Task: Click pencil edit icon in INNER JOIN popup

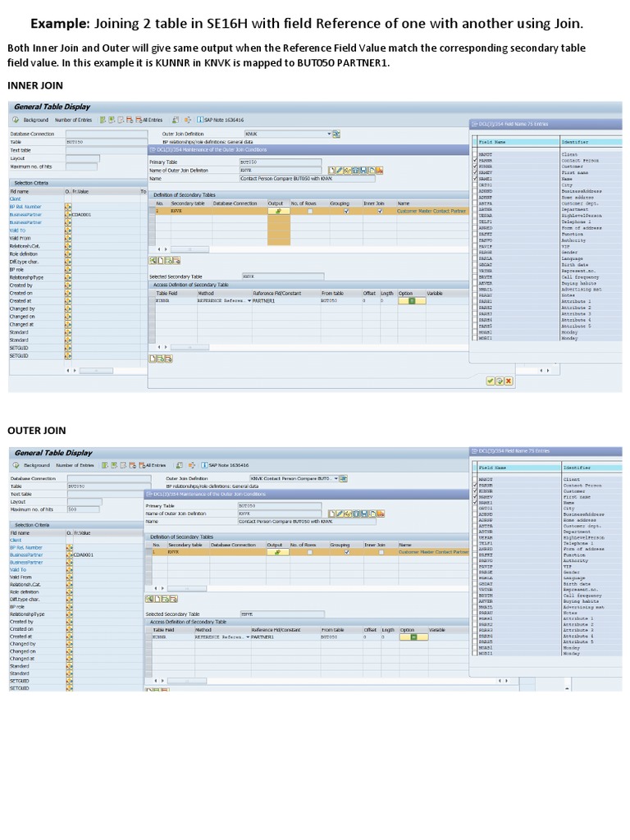Action: pos(340,171)
